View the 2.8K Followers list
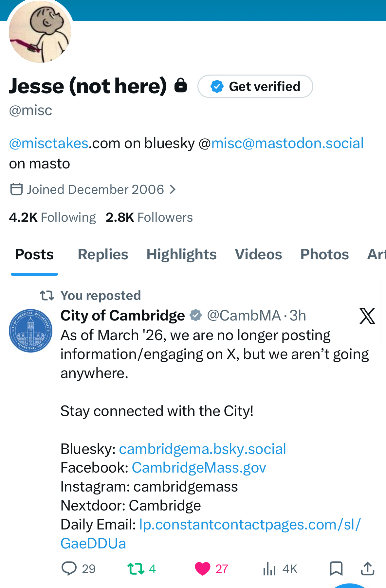Screen dimensions: 386x588 149,217
